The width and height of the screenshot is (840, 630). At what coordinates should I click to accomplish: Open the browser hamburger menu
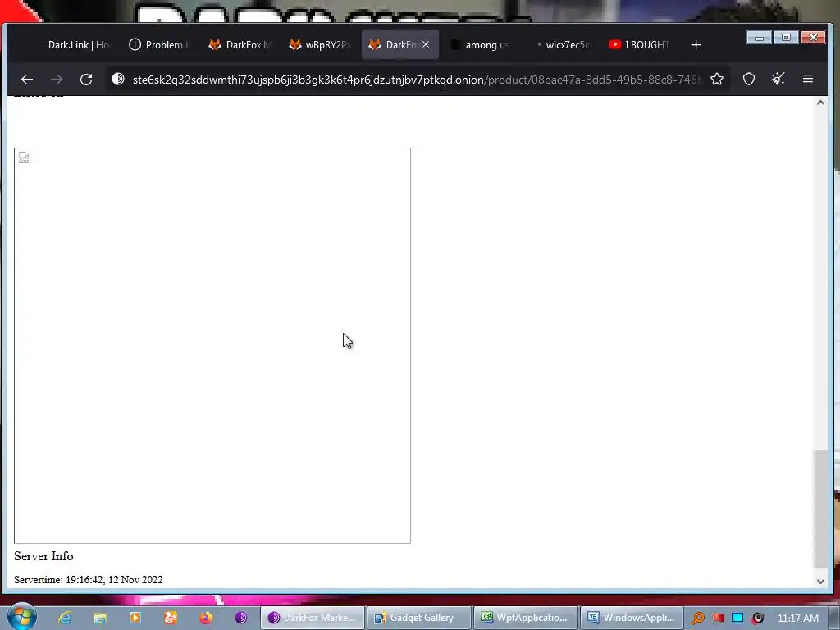point(808,80)
